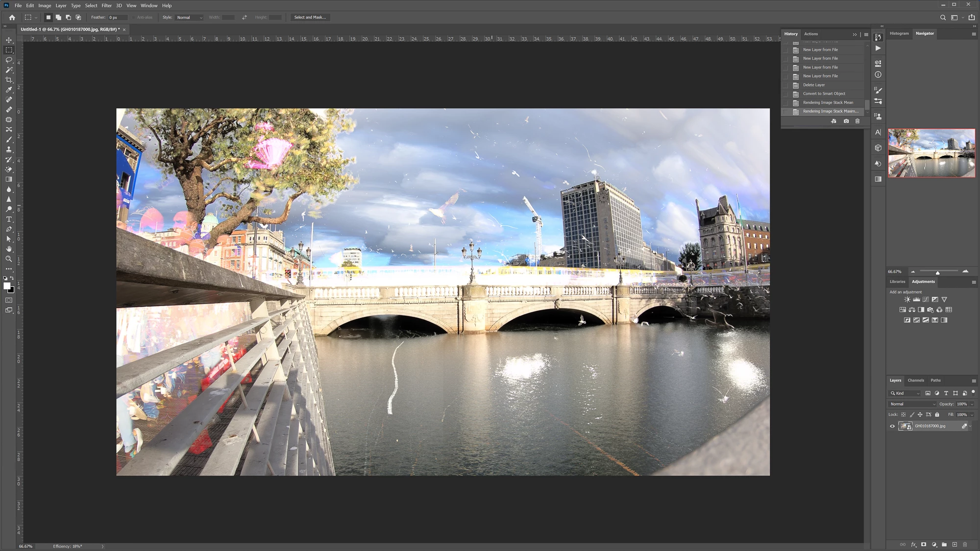Select the Convert to Smart Object history state
This screenshot has height=551, width=980.
pyautogui.click(x=824, y=94)
